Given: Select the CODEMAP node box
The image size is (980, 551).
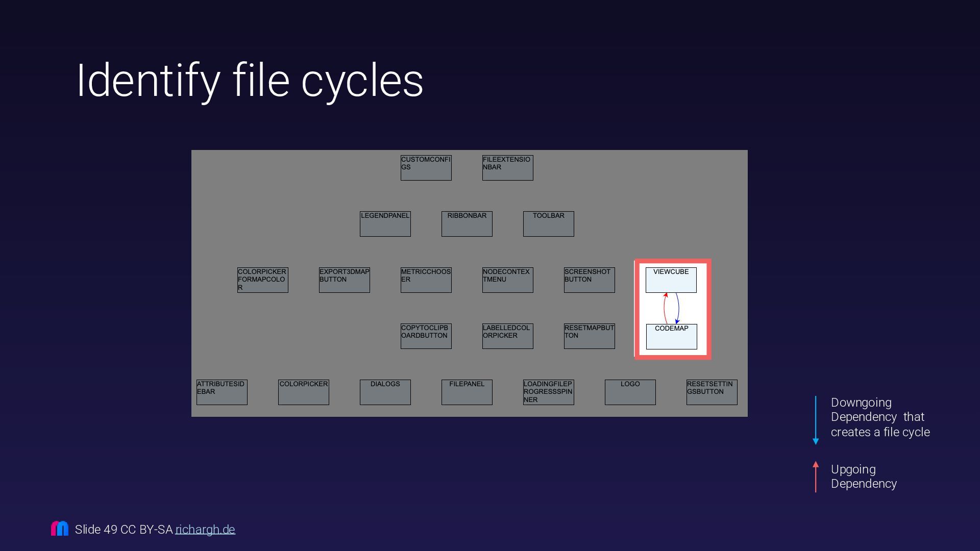Looking at the screenshot, I should [671, 337].
